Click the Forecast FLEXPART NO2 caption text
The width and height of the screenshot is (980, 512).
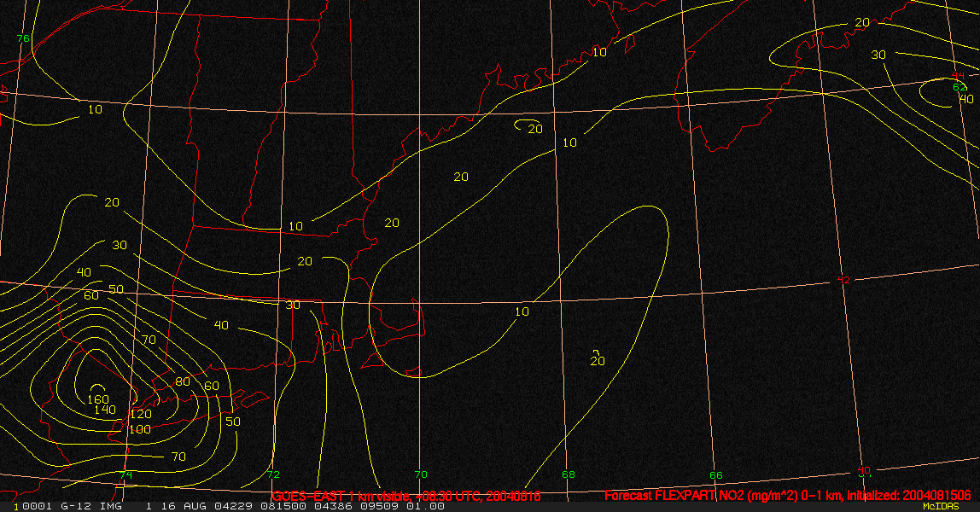click(787, 496)
